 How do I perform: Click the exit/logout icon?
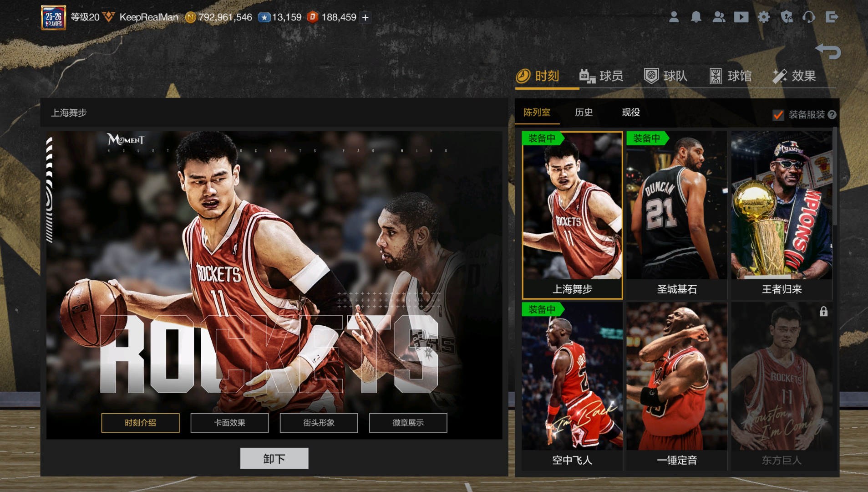click(x=832, y=17)
